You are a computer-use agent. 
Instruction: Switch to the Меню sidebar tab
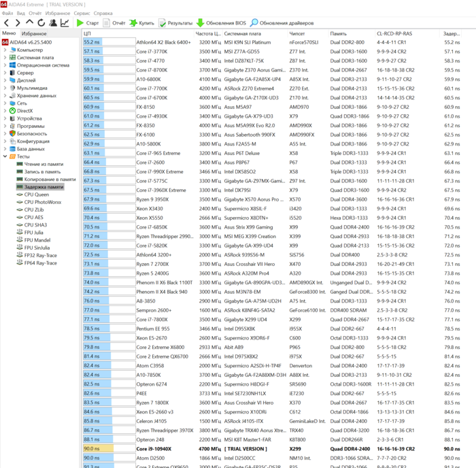9,33
